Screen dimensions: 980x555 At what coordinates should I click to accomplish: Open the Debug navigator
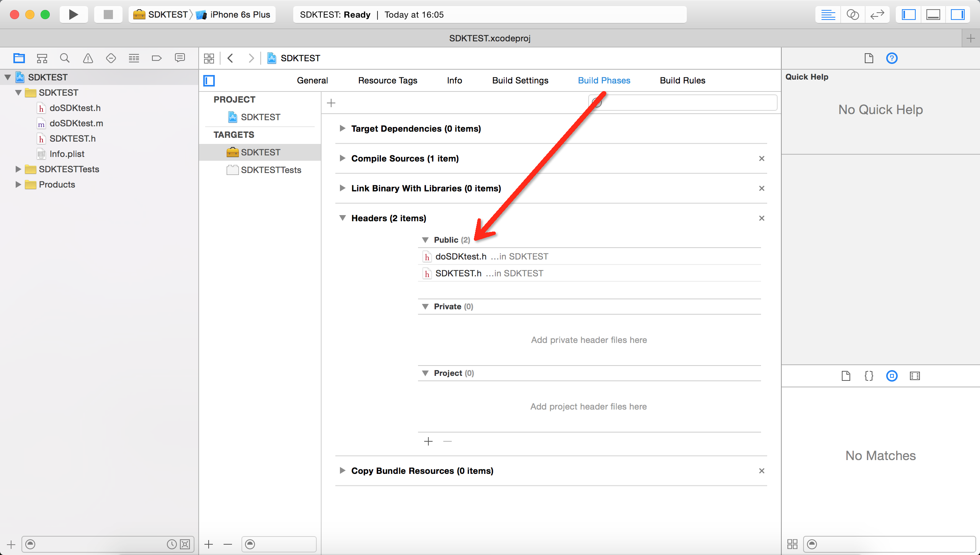pyautogui.click(x=134, y=58)
